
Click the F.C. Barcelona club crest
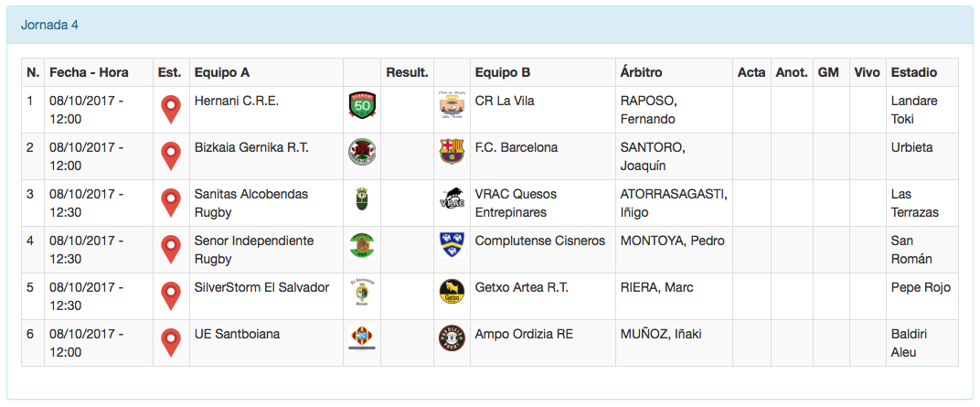click(453, 152)
